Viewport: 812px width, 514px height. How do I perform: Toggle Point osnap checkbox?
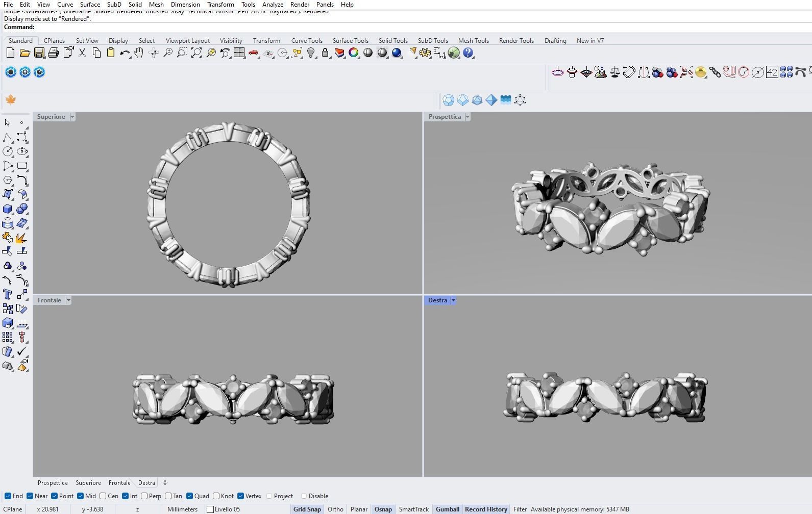click(x=55, y=496)
